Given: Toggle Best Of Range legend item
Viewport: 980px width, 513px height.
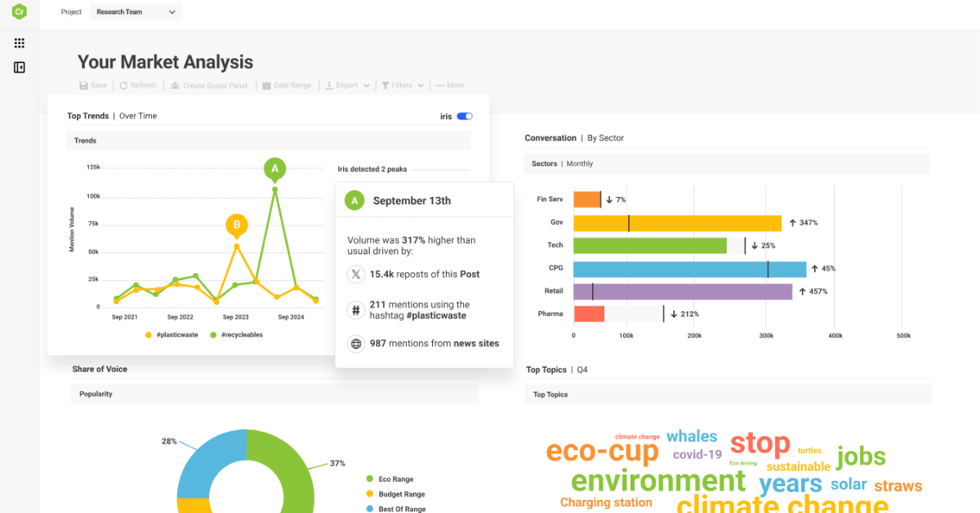Looking at the screenshot, I should [x=396, y=509].
